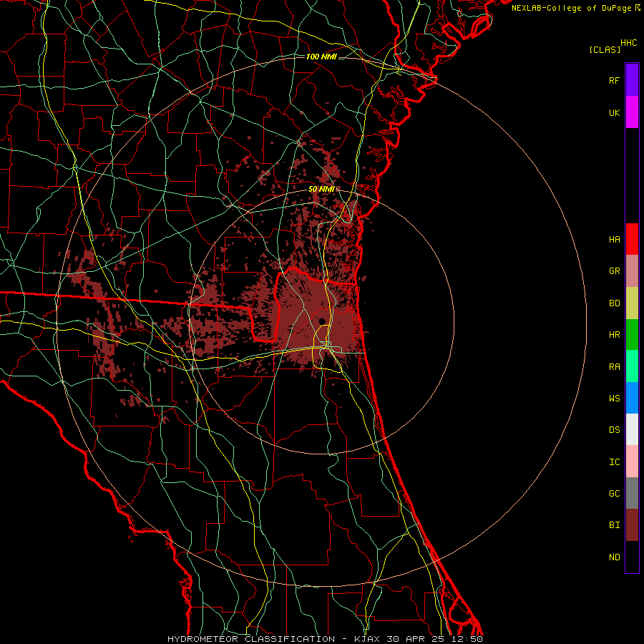Click the RF purple legend swatch

pyautogui.click(x=632, y=80)
